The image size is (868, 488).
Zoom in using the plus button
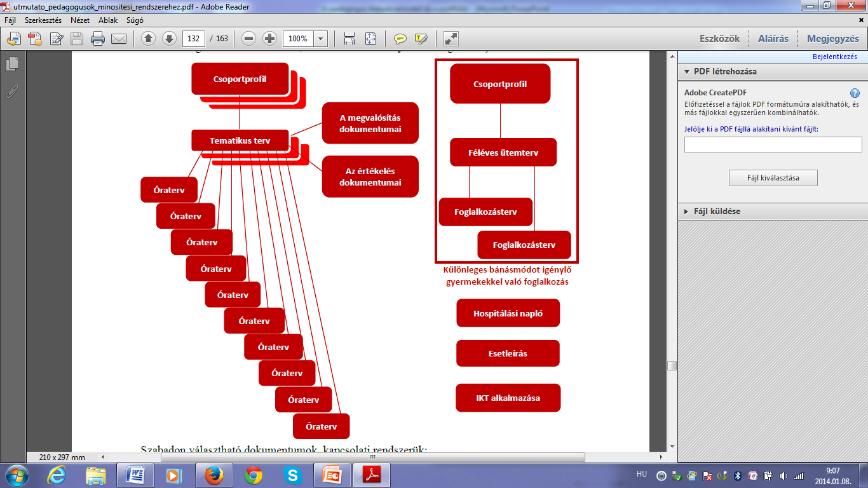pos(269,39)
